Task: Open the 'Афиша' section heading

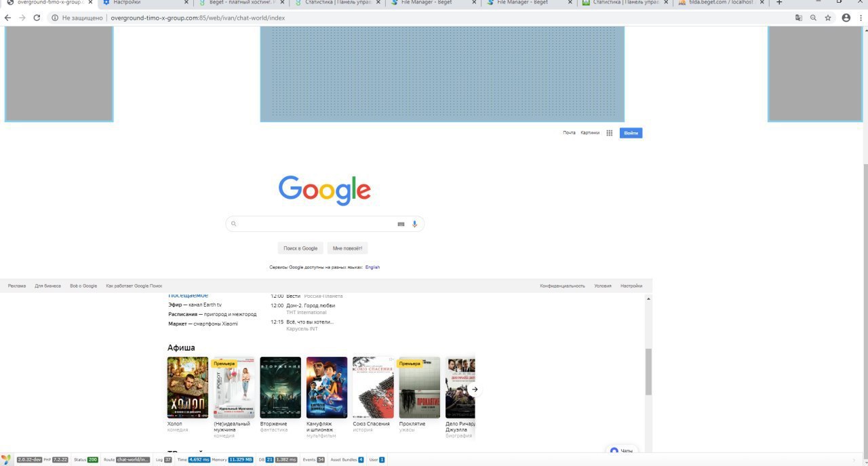Action: 181,348
